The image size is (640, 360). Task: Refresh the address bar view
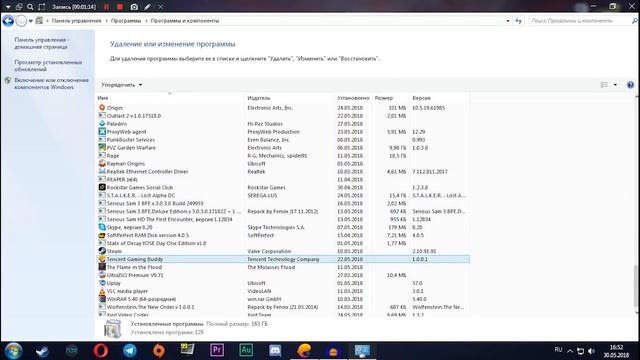(x=518, y=21)
